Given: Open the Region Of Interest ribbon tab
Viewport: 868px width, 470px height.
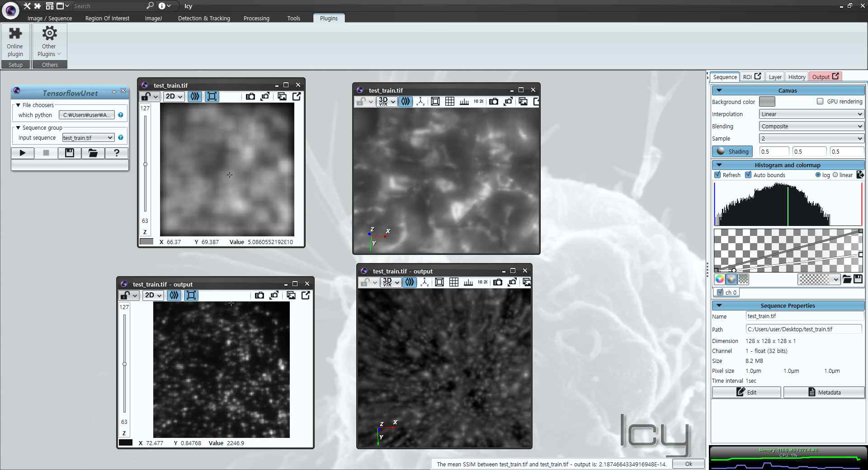Looking at the screenshot, I should [107, 19].
